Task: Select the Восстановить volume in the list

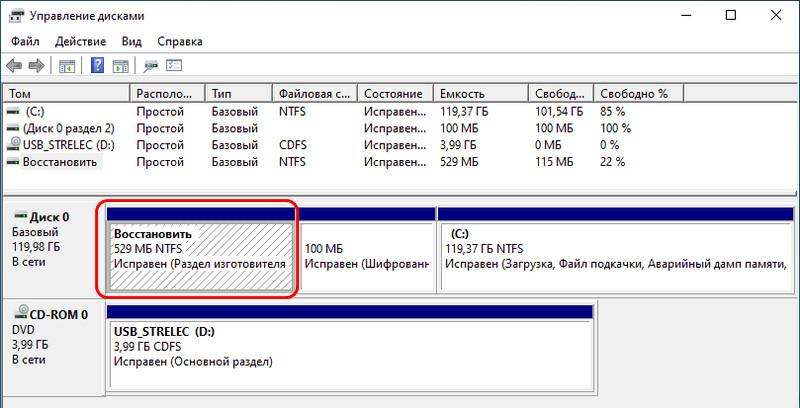Action: [x=60, y=162]
